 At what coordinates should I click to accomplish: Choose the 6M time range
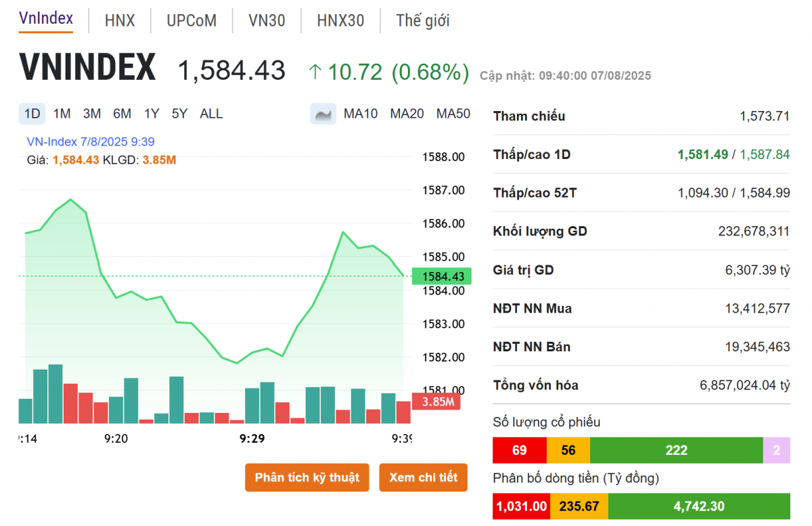(x=122, y=114)
